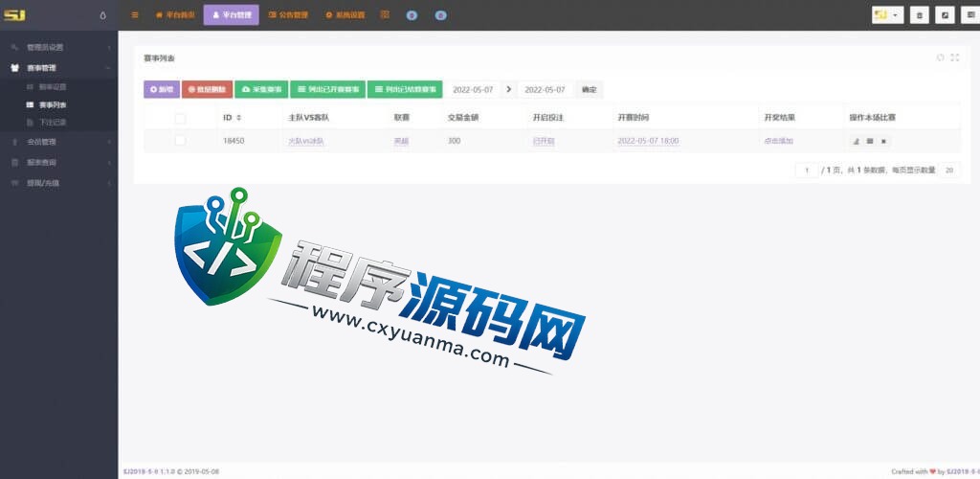Open the 下注记录 submenu item
980x479 pixels.
53,123
